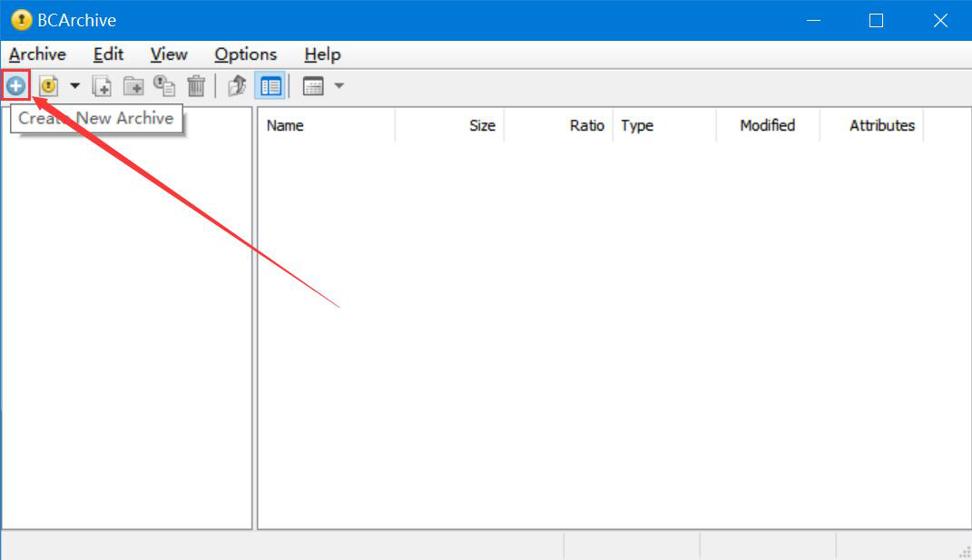Sort by the Size column header
The width and height of the screenshot is (972, 560).
pyautogui.click(x=449, y=125)
